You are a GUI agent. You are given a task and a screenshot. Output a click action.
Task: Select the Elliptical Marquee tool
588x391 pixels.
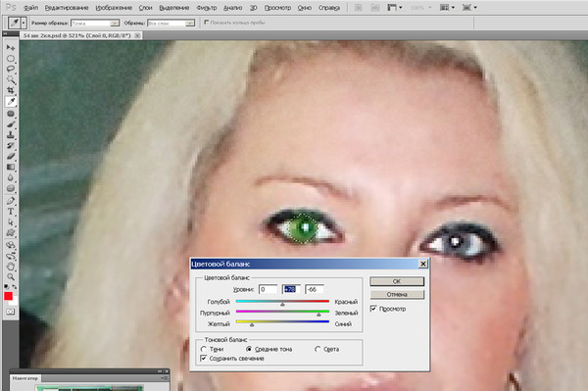pos(11,59)
